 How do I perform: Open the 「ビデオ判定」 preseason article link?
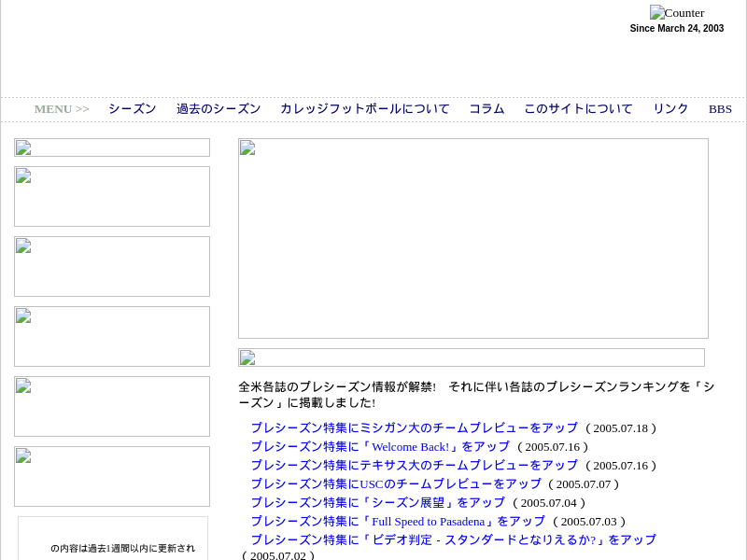coord(453,540)
